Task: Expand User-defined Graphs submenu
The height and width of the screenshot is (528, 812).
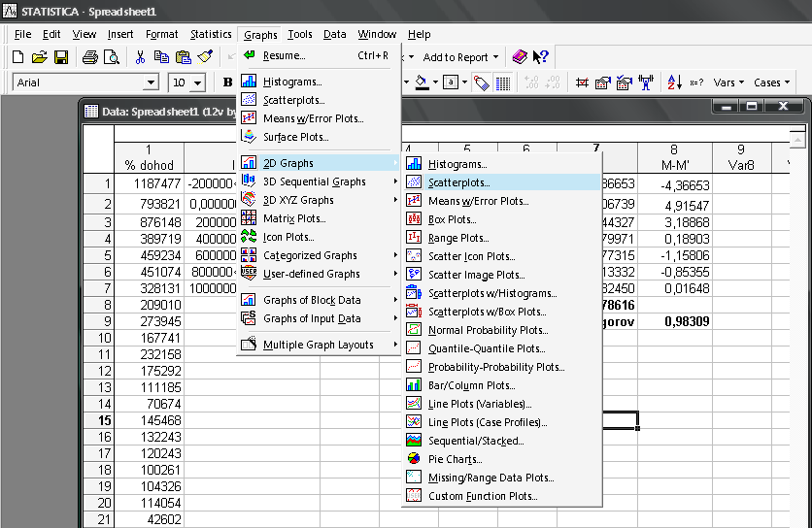Action: 319,274
